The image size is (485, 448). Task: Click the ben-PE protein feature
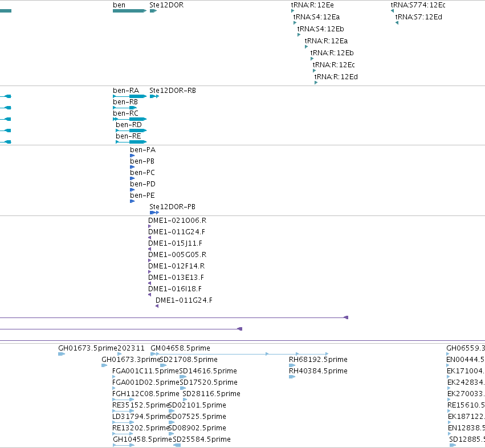[x=132, y=201]
